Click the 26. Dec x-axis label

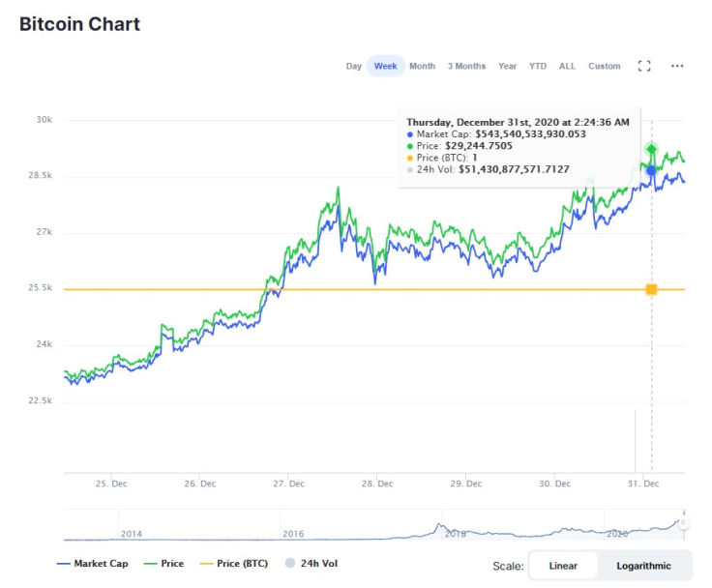pos(200,484)
